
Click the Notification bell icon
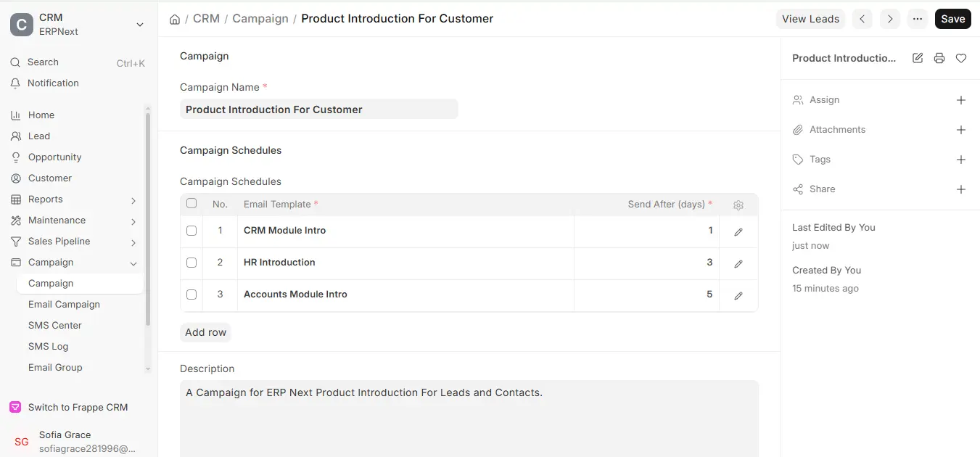coord(15,83)
